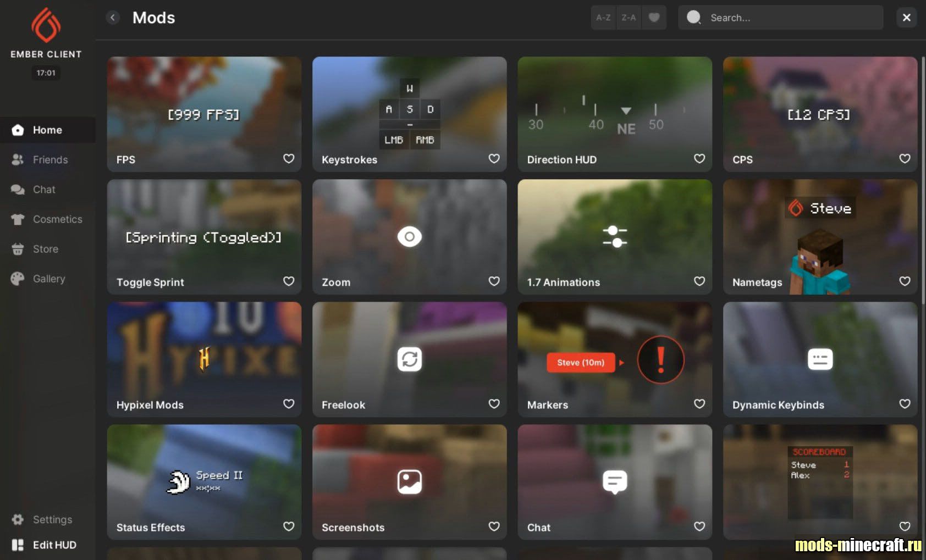926x560 pixels.
Task: Click the 1.7 Animations sliders icon
Action: pos(615,237)
